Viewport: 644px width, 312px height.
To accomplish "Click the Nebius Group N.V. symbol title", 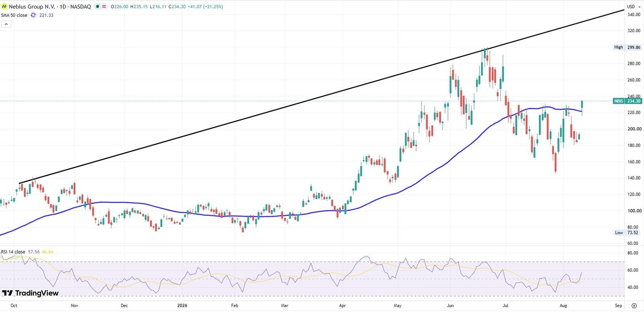I will click(x=50, y=6).
